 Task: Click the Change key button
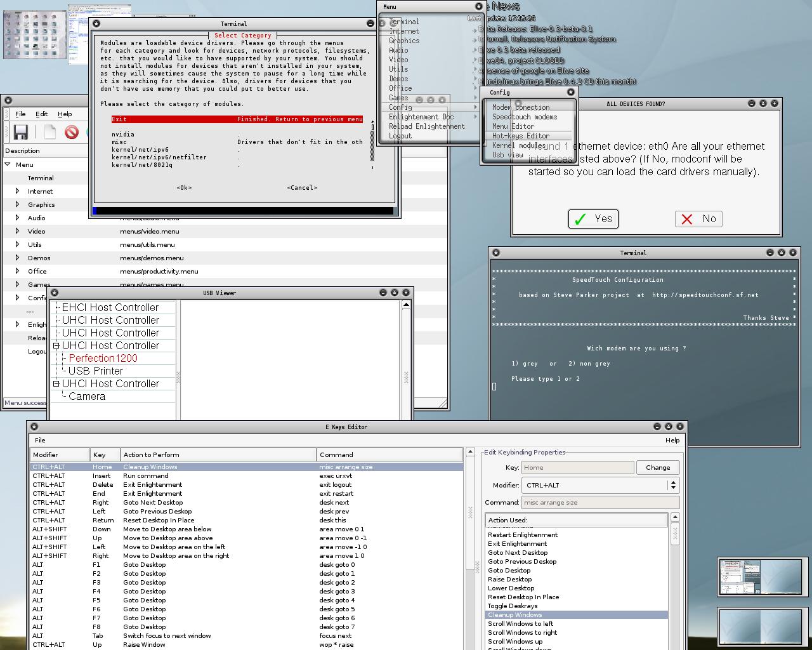tap(658, 467)
